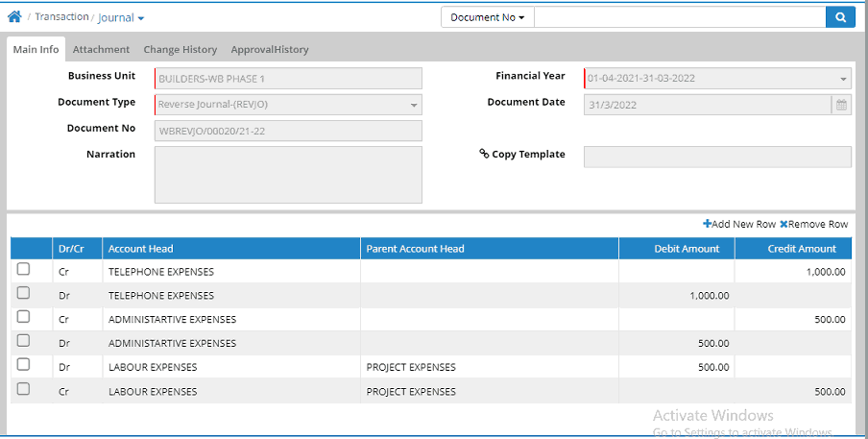Expand the Financial Year dropdown

coord(843,79)
